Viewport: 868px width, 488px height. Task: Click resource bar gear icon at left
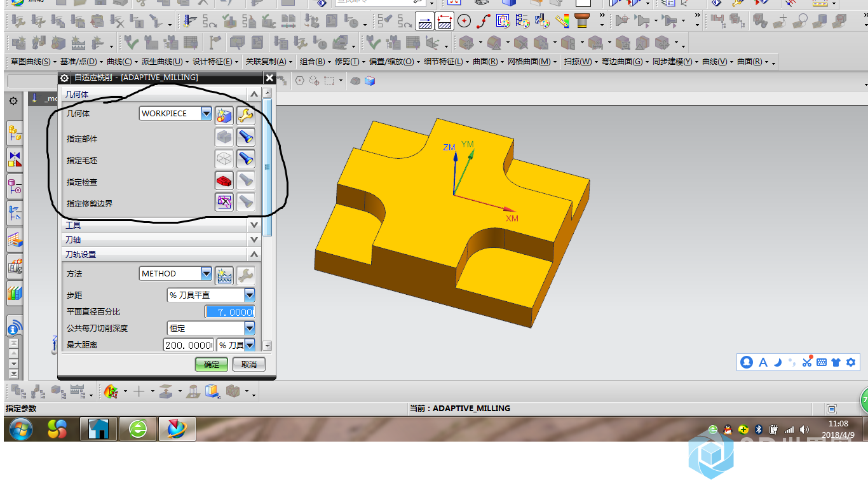(13, 102)
